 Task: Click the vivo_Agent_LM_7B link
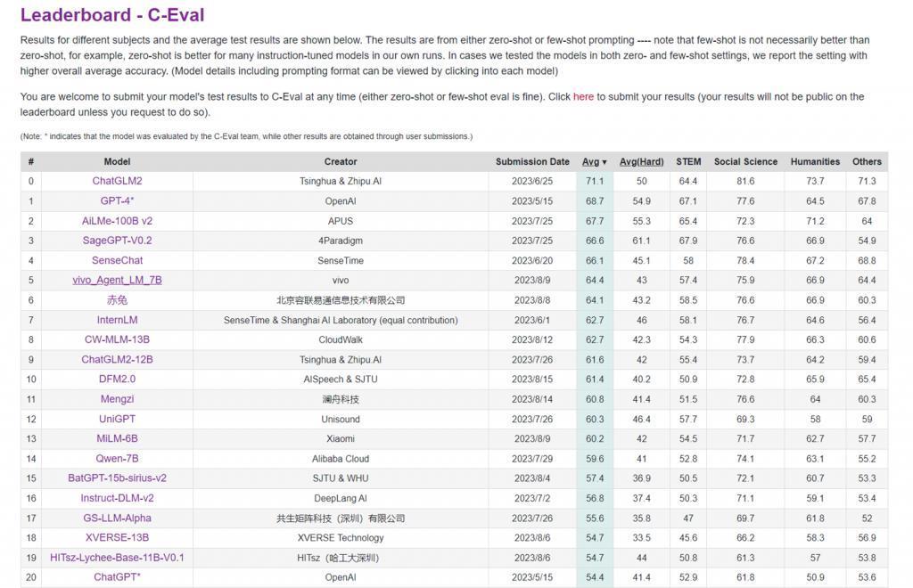[117, 280]
